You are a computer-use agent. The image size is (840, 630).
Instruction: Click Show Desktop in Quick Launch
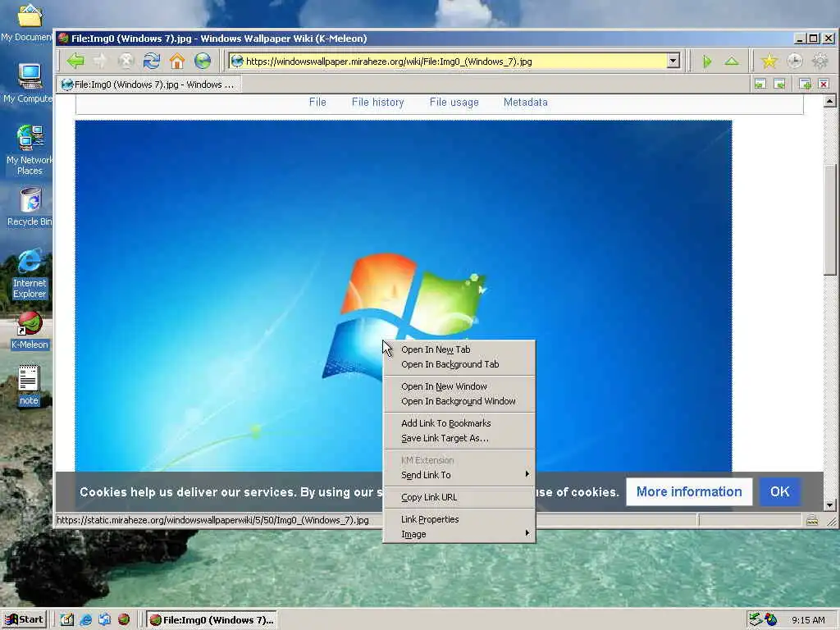[66, 620]
